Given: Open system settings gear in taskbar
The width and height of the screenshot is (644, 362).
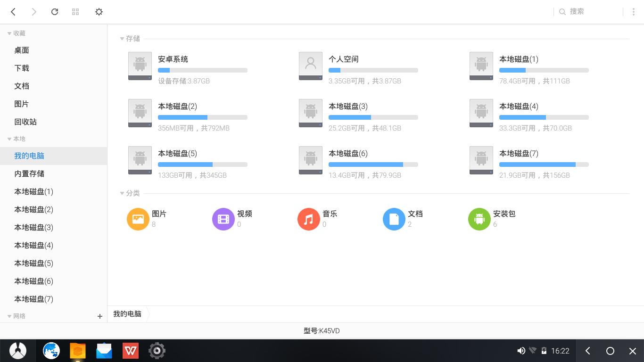Looking at the screenshot, I should [157, 351].
